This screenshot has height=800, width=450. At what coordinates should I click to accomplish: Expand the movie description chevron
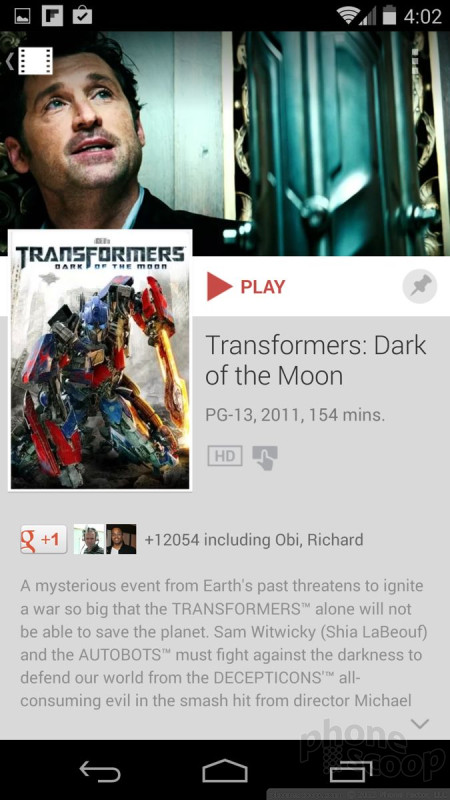pos(420,723)
